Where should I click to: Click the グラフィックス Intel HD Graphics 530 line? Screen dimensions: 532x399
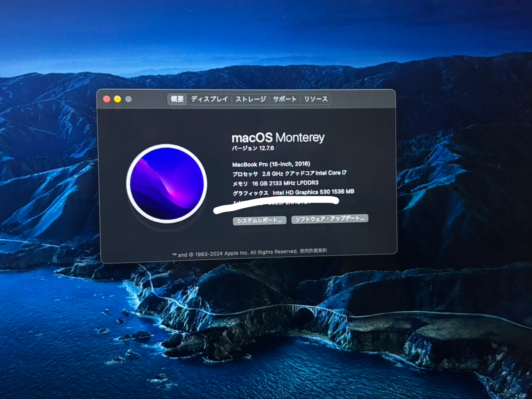pos(293,192)
